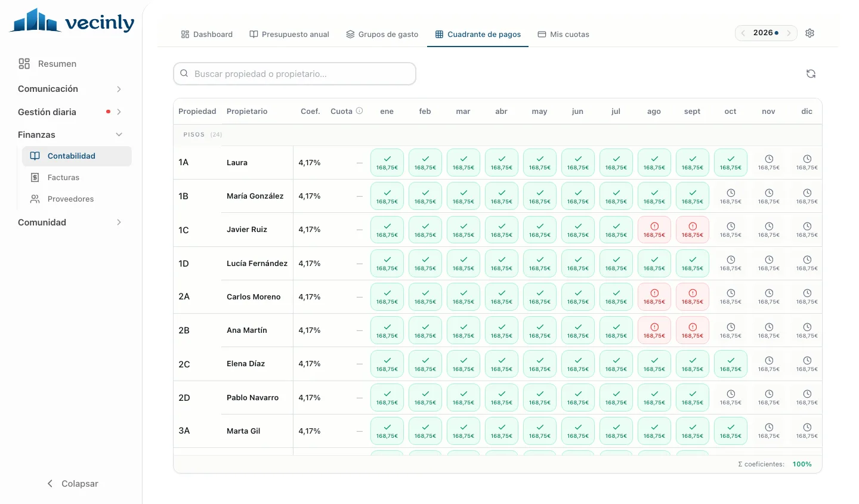Click Ana Martín's overdue August payment
Screen dimensions: 859x504
(654, 330)
